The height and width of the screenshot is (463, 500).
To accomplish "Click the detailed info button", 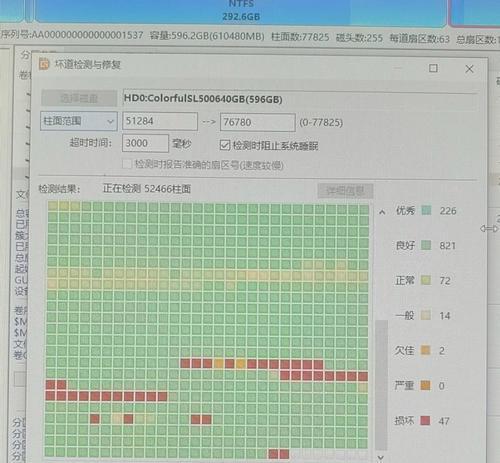I will coord(345,191).
